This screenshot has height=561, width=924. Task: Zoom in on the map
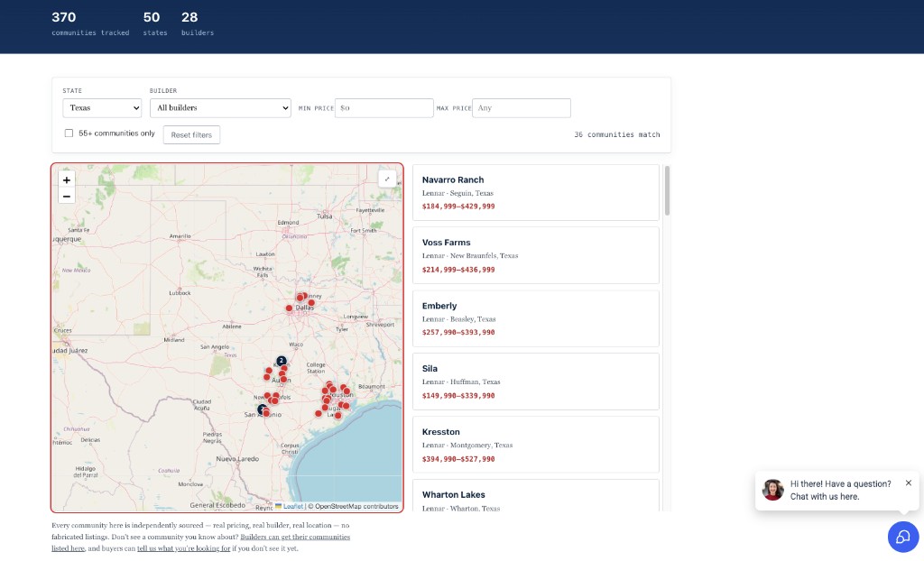point(67,180)
